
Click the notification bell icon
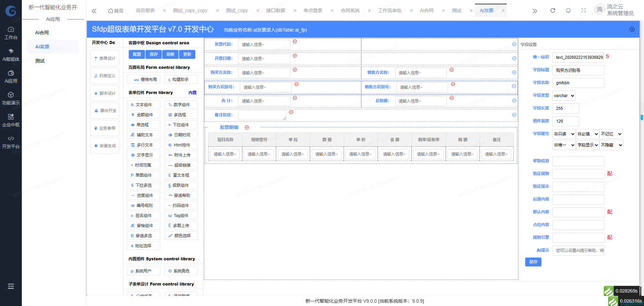(x=568, y=10)
